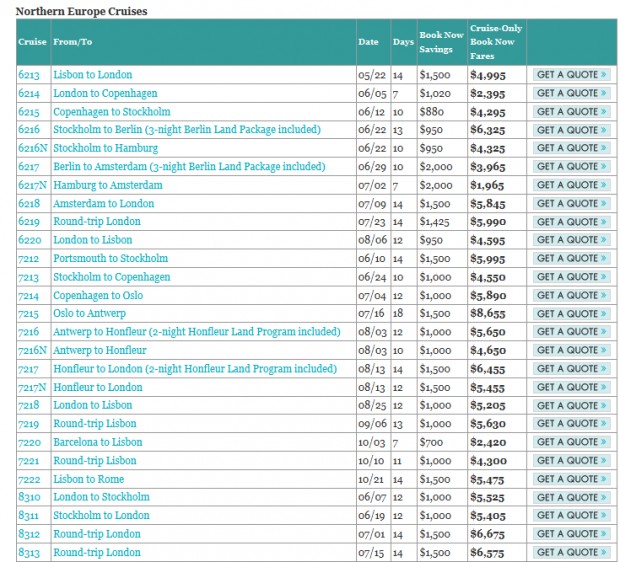Open cruise number 7217N link
This screenshot has width=620, height=562.
pos(32,388)
